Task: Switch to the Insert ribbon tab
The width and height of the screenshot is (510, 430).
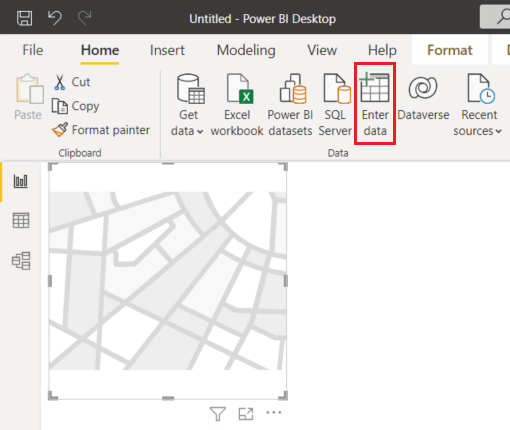Action: point(167,50)
